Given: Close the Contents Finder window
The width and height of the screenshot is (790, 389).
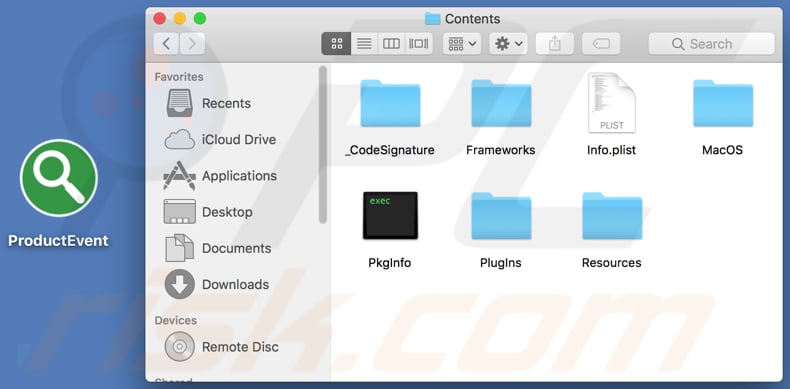Looking at the screenshot, I should tap(160, 19).
